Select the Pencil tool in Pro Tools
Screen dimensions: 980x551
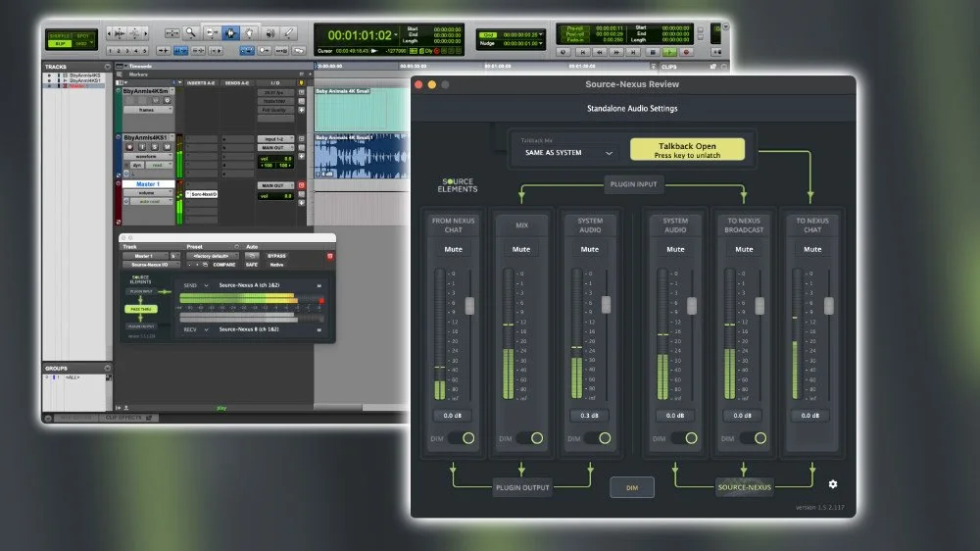click(288, 33)
